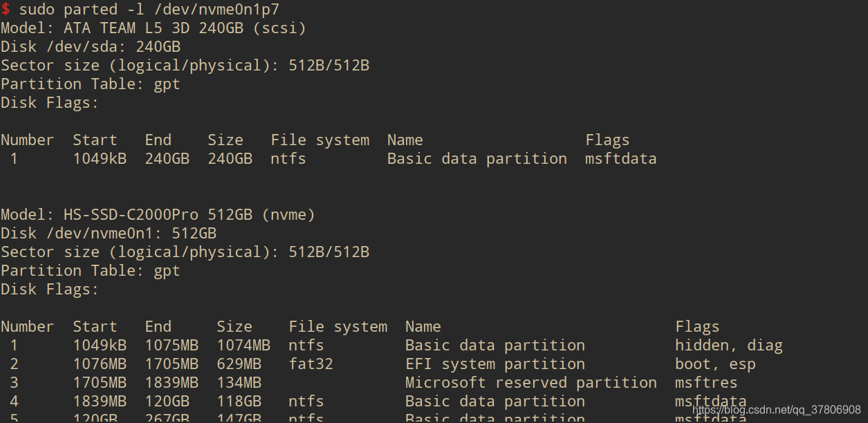Click 'msftdata' flag in the sda table
868x423 pixels.
coord(620,159)
